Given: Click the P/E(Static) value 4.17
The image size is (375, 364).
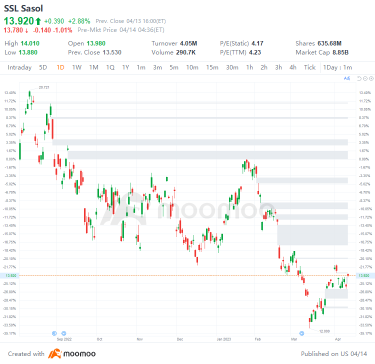Looking at the screenshot, I should 257,44.
